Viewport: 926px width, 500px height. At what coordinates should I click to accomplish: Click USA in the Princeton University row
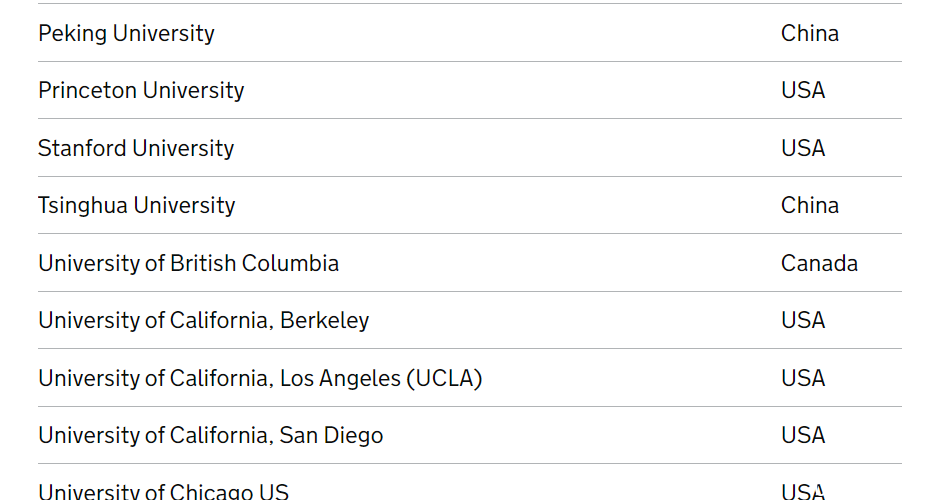pyautogui.click(x=803, y=91)
